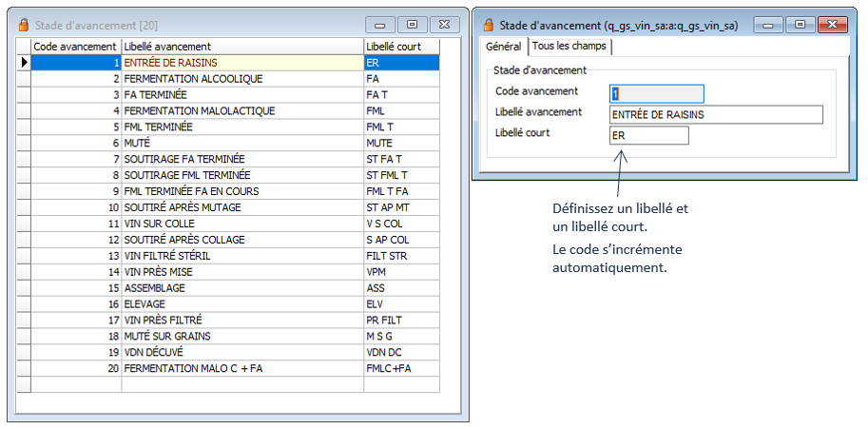This screenshot has height=429, width=868.
Task: Click lock icon in the detail window title
Action: 490,25
